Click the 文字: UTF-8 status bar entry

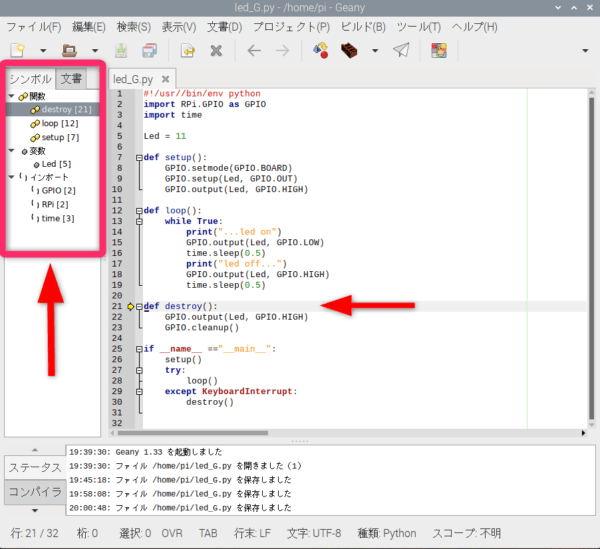[x=314, y=533]
